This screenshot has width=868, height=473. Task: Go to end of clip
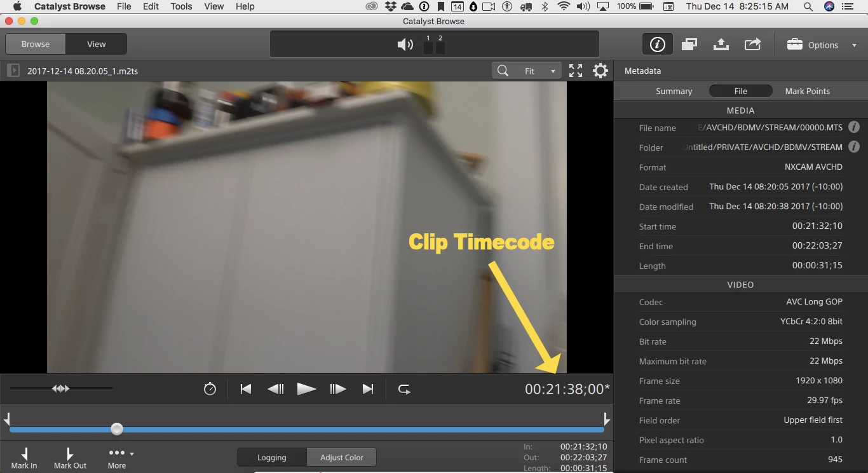368,389
